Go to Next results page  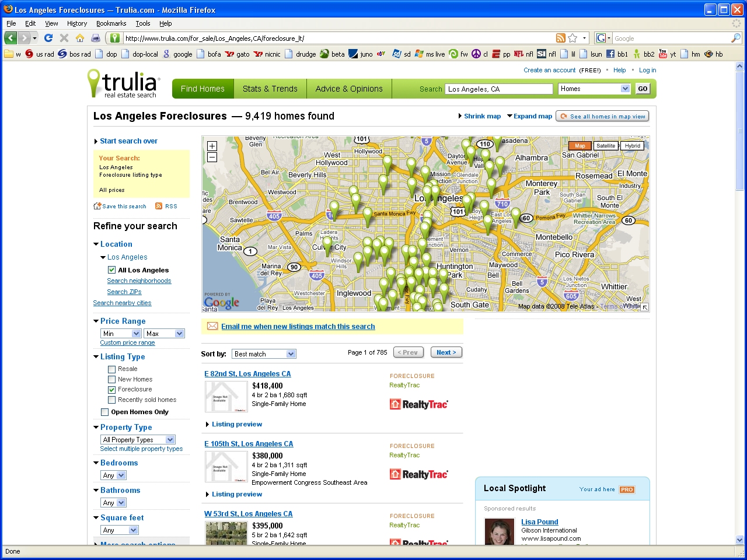pyautogui.click(x=446, y=352)
